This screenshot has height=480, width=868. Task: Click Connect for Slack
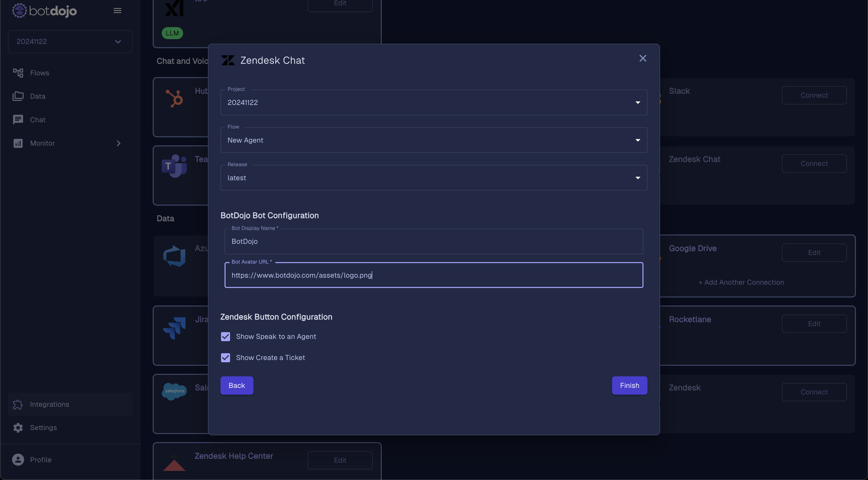pos(814,95)
